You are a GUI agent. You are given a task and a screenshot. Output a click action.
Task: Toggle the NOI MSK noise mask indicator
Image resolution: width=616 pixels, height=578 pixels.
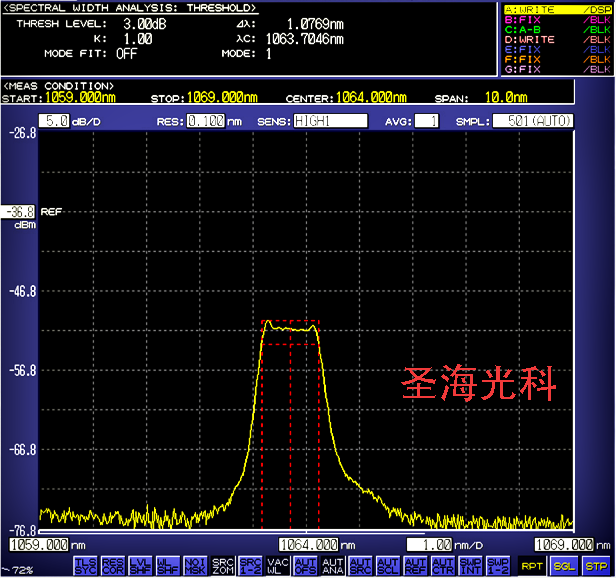195,566
